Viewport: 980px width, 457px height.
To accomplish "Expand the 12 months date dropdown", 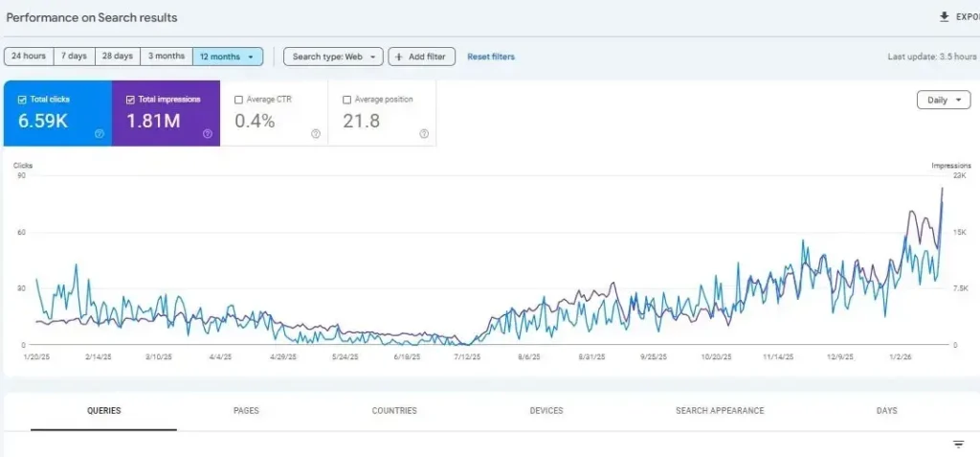I will (228, 57).
